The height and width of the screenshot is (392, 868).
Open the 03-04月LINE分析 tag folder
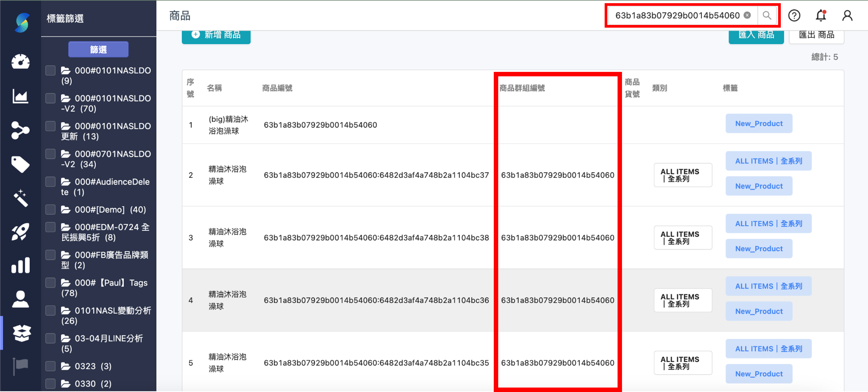66,338
